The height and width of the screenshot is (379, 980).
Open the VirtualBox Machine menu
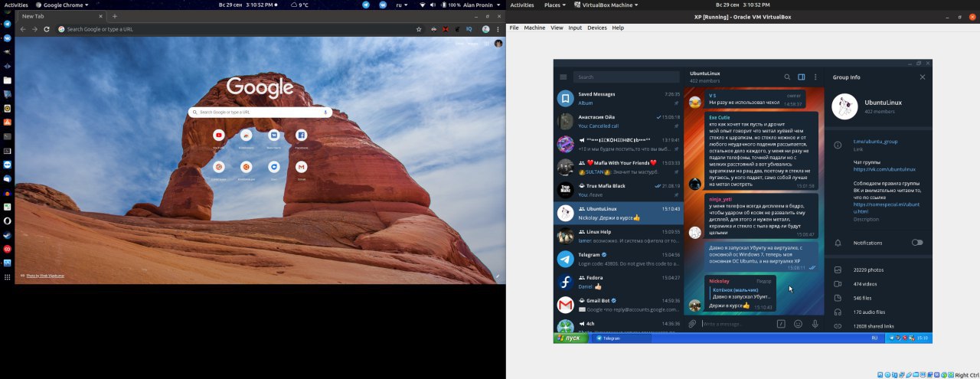coord(534,28)
